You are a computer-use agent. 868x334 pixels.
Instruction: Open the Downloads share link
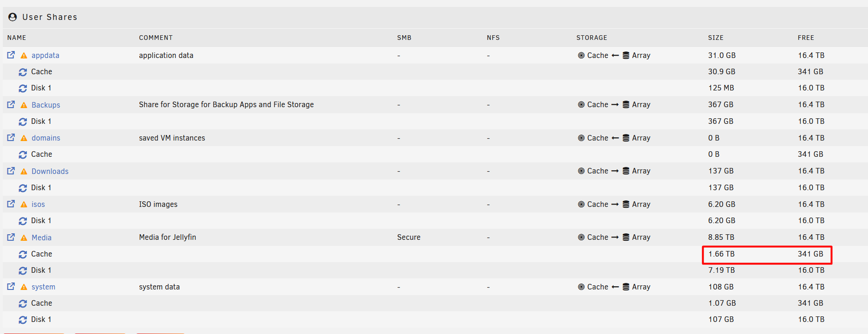click(x=50, y=171)
